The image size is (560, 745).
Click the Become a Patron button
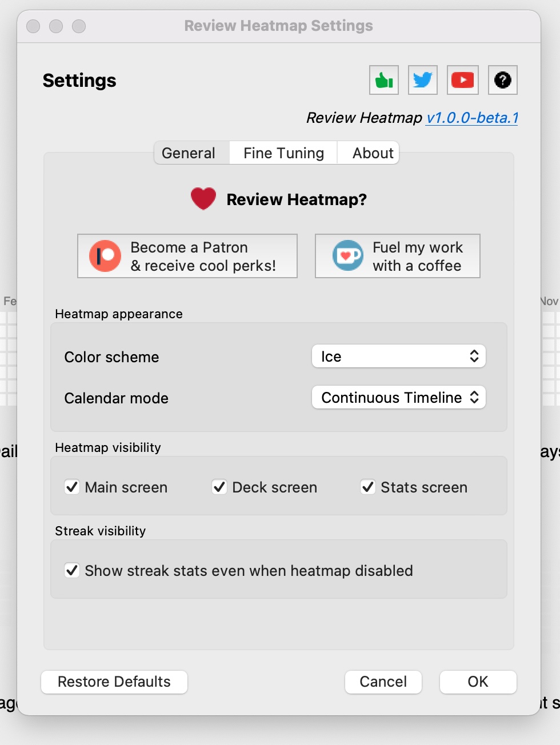coord(187,255)
